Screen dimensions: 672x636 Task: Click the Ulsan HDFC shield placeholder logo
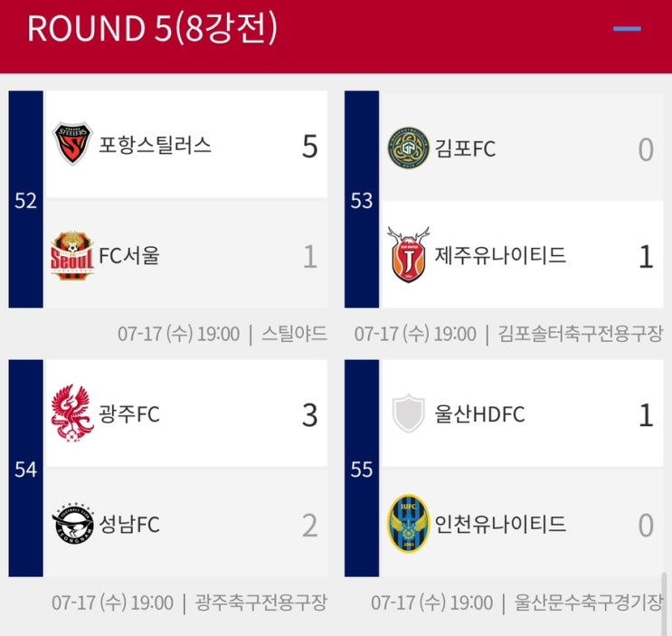407,414
